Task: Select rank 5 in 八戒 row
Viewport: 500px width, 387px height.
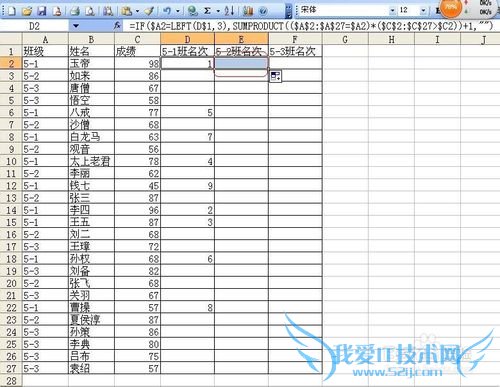Action: tap(187, 112)
